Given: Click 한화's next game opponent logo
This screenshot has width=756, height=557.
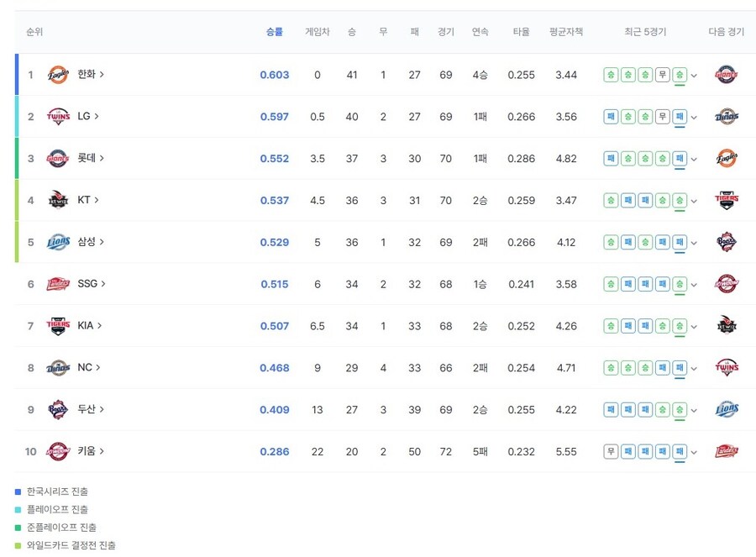Looking at the screenshot, I should (x=726, y=74).
